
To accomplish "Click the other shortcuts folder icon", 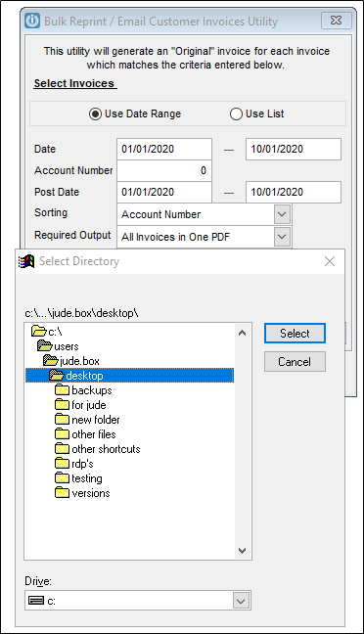I will coord(62,448).
